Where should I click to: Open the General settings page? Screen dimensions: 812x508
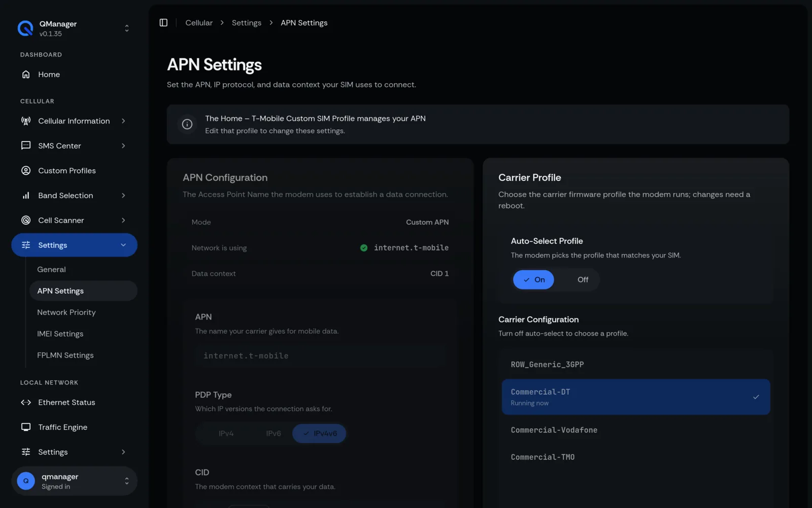click(x=84, y=270)
